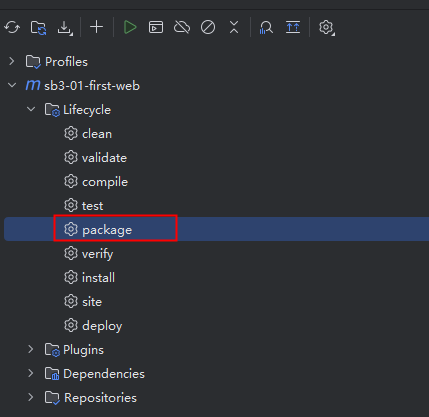This screenshot has width=429, height=417.
Task: Collapse the Lifecycle folder
Action: [x=31, y=109]
